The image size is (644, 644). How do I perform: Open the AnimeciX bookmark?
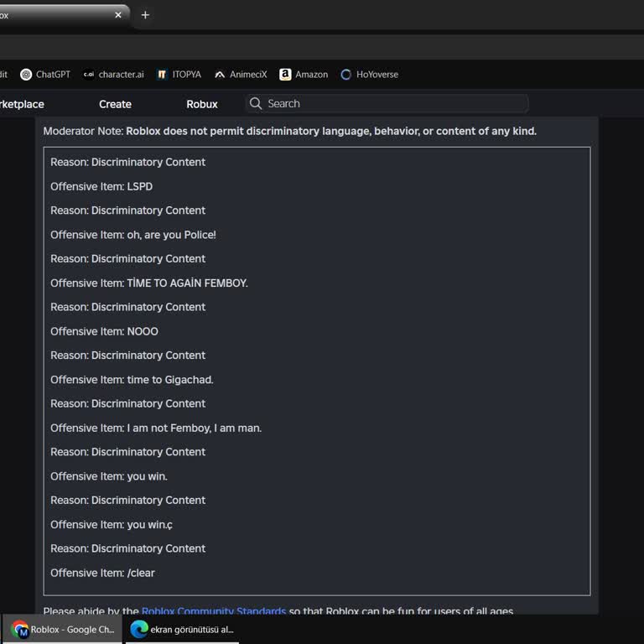241,75
